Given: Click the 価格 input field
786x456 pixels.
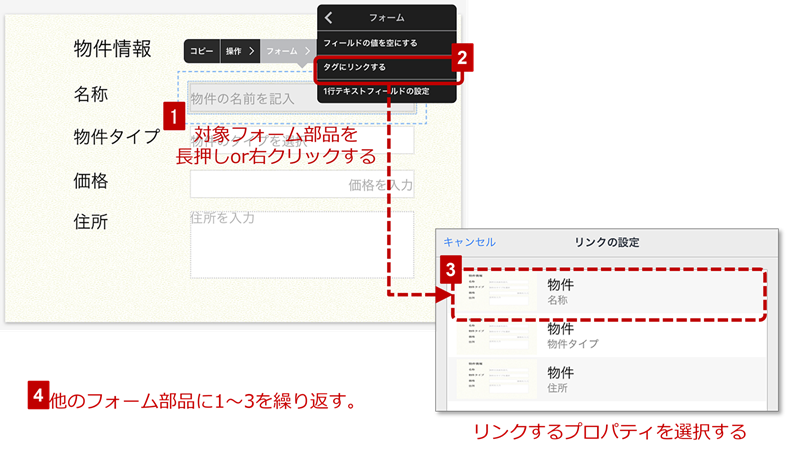Looking at the screenshot, I should tap(302, 184).
